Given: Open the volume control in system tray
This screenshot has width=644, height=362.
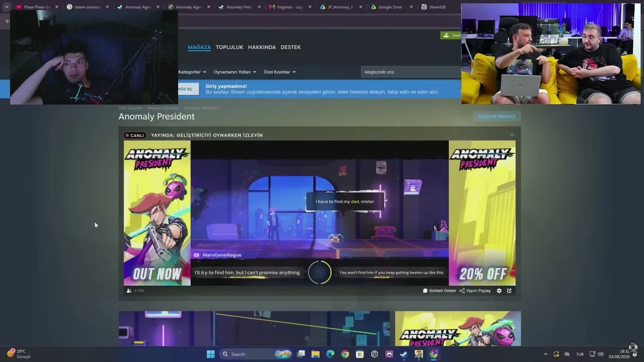Looking at the screenshot, I should click(601, 354).
